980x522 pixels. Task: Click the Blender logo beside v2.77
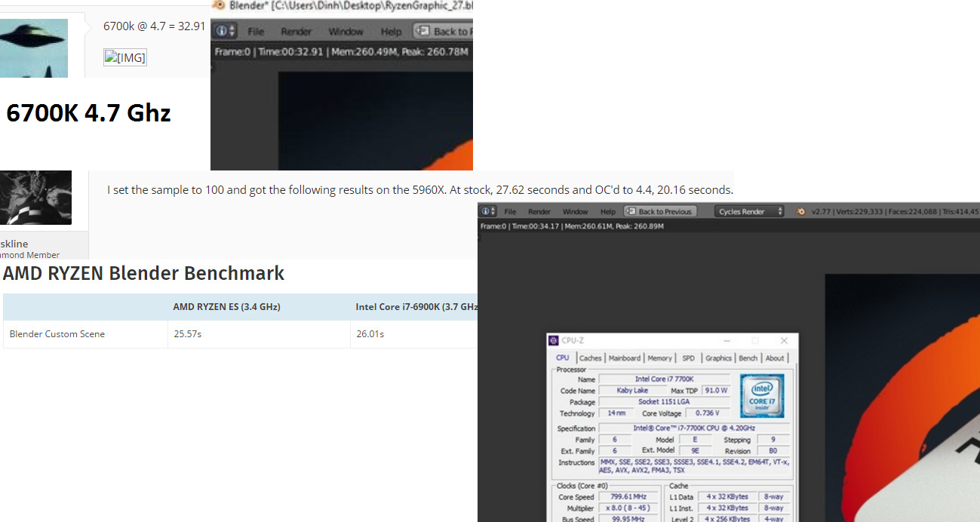coord(801,211)
